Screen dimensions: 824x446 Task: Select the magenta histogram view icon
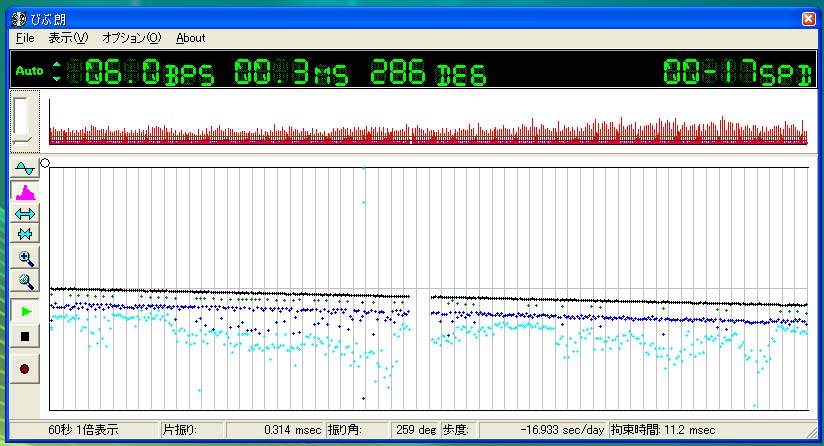[x=25, y=192]
